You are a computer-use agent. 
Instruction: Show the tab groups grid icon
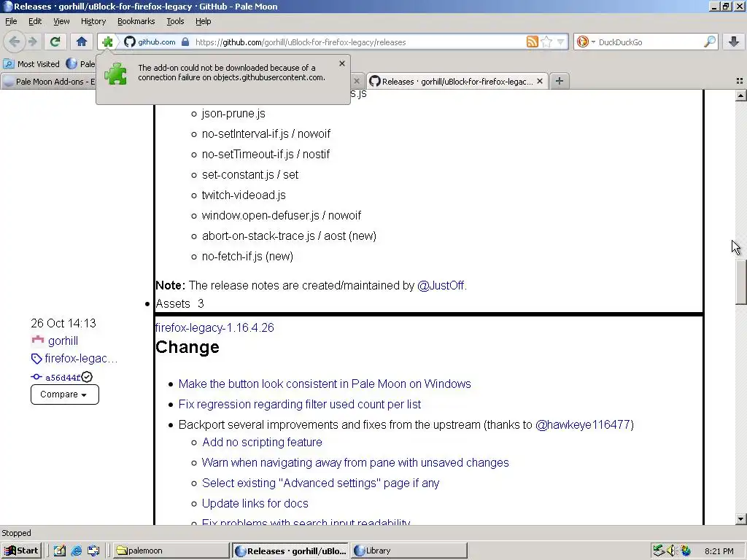click(x=740, y=82)
